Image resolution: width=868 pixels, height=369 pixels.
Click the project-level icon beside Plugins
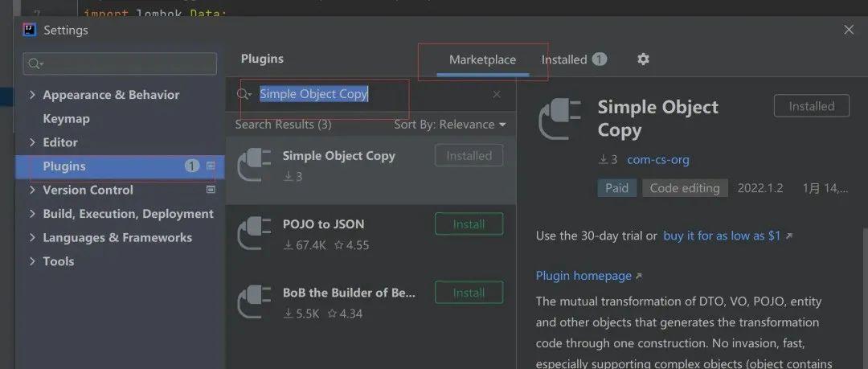(x=211, y=166)
